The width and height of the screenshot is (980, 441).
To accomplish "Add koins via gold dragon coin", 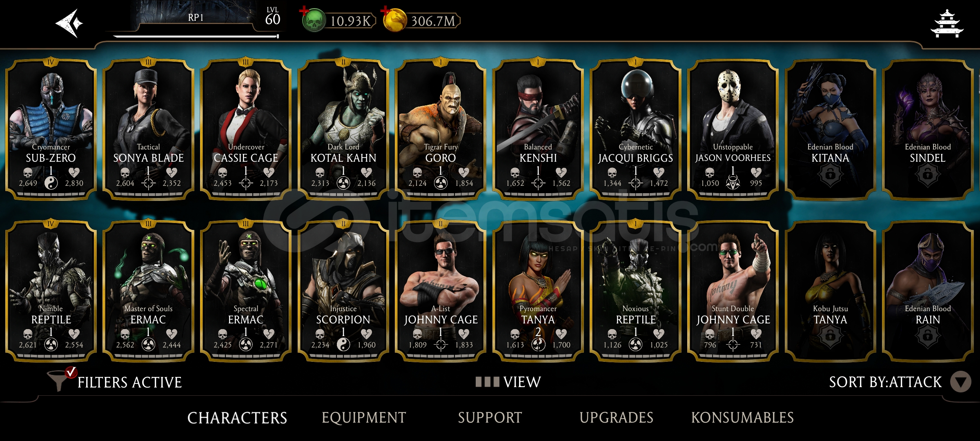I will coord(394,20).
